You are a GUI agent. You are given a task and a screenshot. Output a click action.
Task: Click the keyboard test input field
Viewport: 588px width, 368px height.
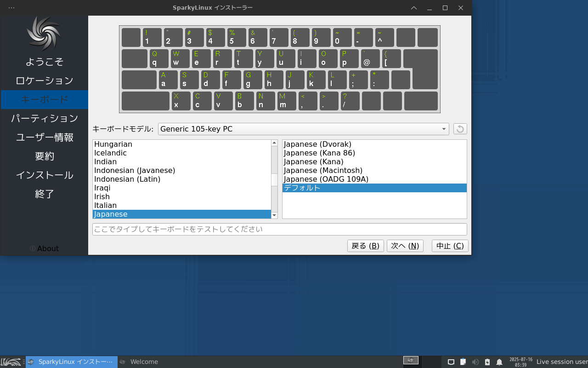coord(279,229)
